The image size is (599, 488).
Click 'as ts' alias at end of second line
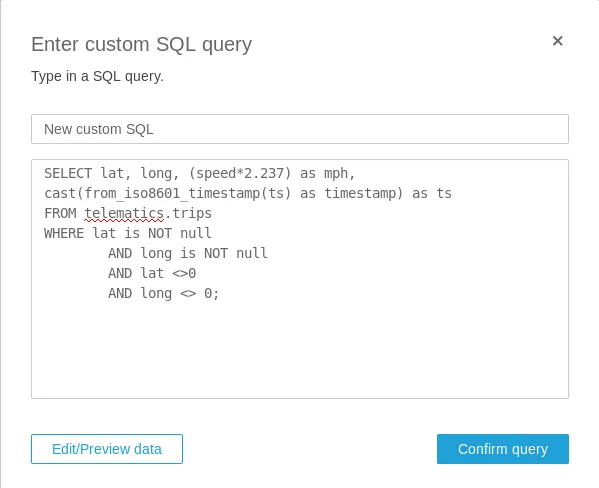click(x=432, y=193)
